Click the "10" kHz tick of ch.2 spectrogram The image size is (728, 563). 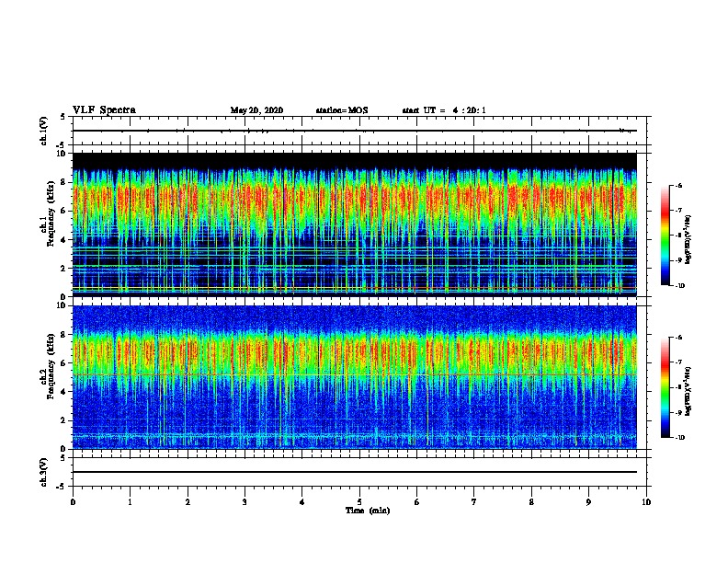click(x=62, y=305)
